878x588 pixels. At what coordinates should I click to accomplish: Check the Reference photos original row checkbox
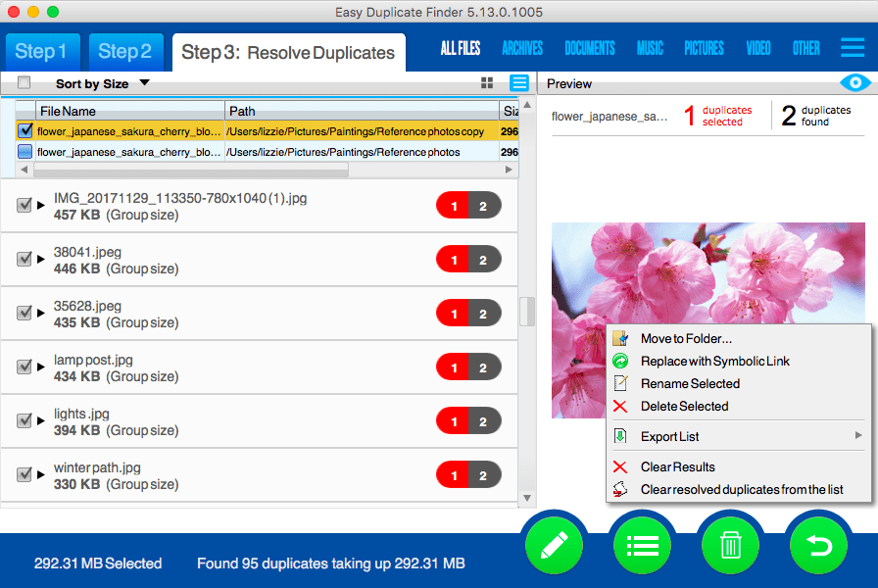(x=24, y=151)
